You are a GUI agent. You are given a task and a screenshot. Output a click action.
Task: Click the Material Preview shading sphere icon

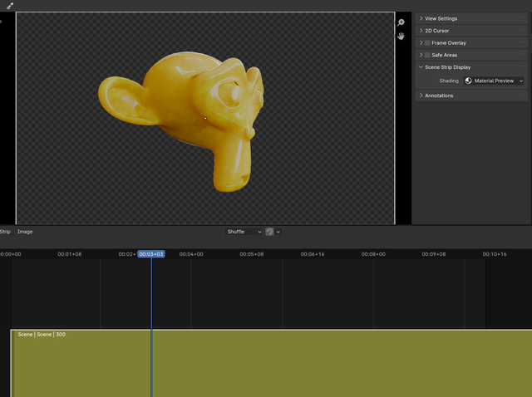(468, 81)
